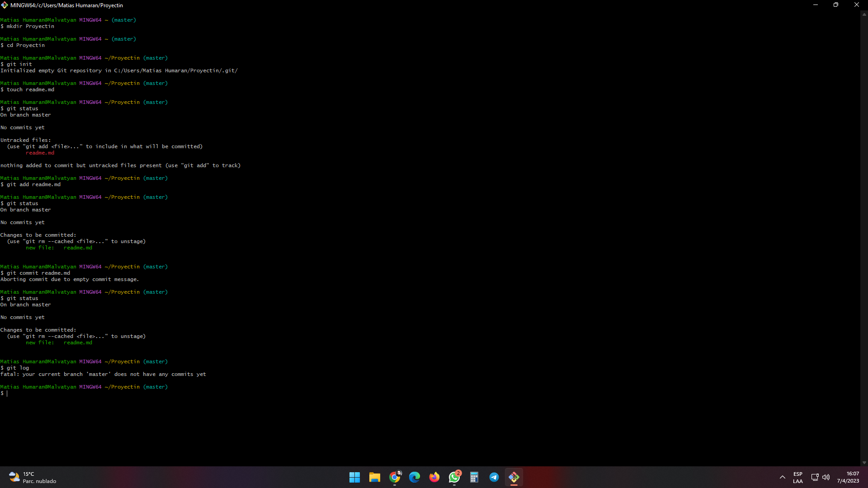Screen dimensions: 868x488
Task: Expand hidden system tray icons
Action: [x=782, y=477]
